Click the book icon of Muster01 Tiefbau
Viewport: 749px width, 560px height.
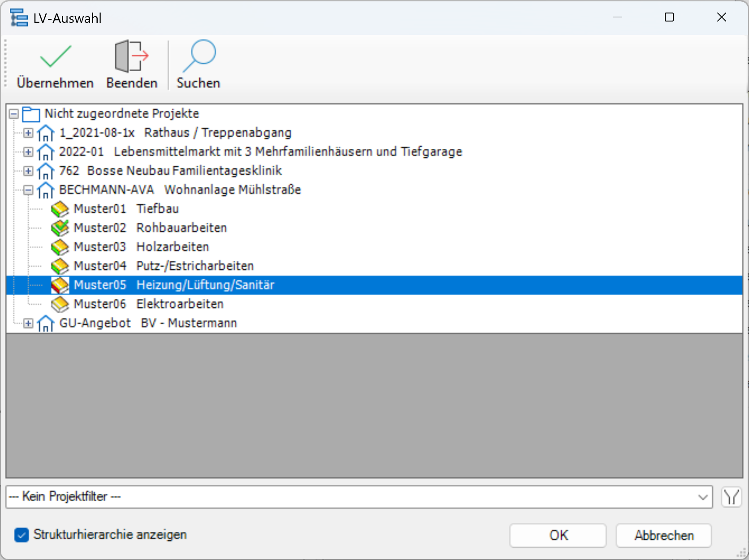click(x=60, y=209)
